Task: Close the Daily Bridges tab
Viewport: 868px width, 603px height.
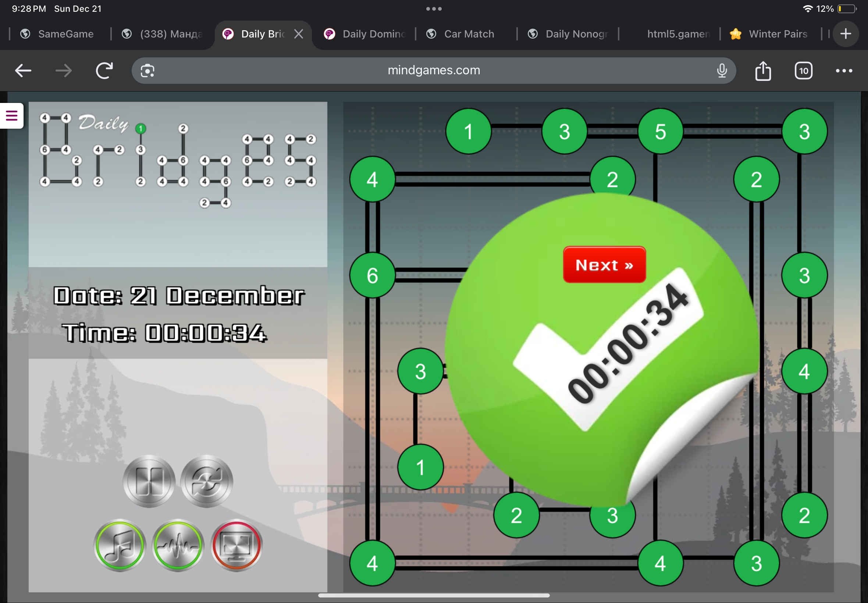Action: 299,34
